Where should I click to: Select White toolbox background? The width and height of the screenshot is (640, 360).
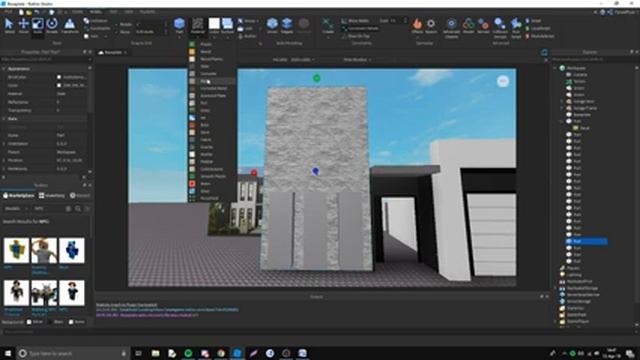click(29, 322)
